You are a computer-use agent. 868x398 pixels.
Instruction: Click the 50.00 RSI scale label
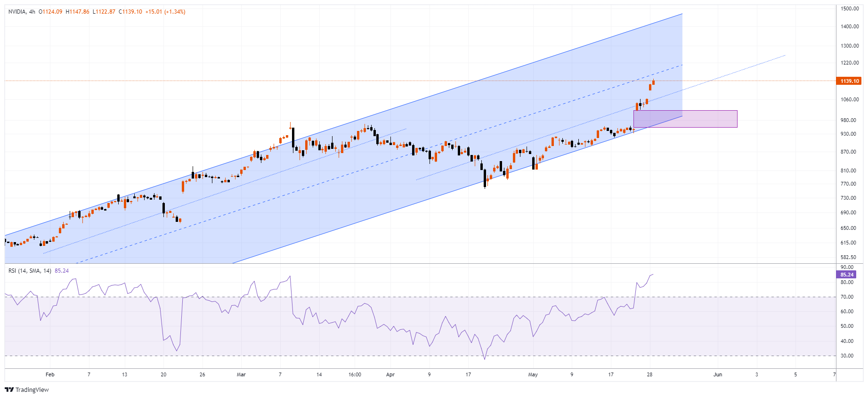point(847,326)
